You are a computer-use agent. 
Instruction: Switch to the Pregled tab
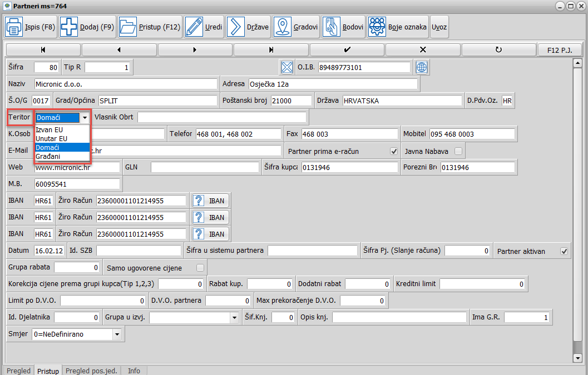(x=18, y=371)
